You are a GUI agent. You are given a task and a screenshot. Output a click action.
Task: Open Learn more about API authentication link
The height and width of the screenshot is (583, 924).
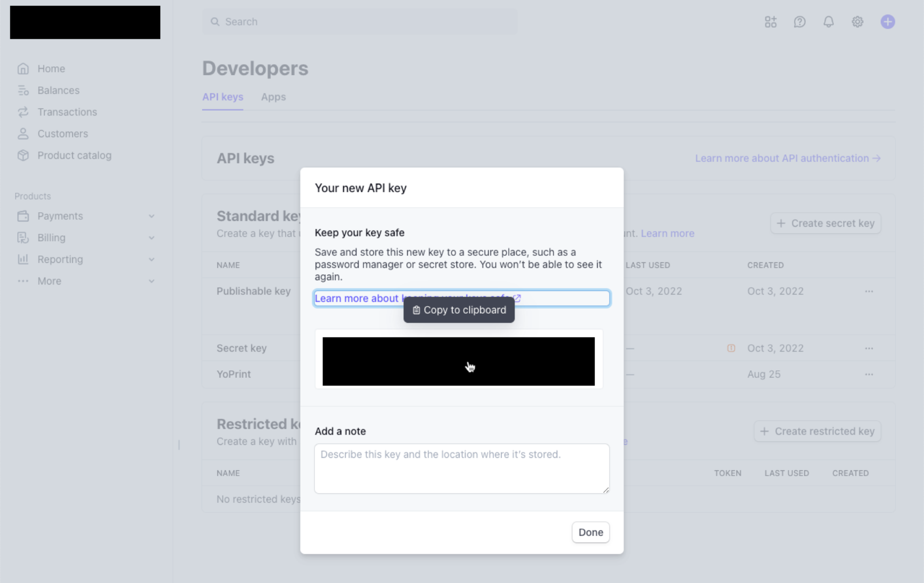pyautogui.click(x=788, y=158)
